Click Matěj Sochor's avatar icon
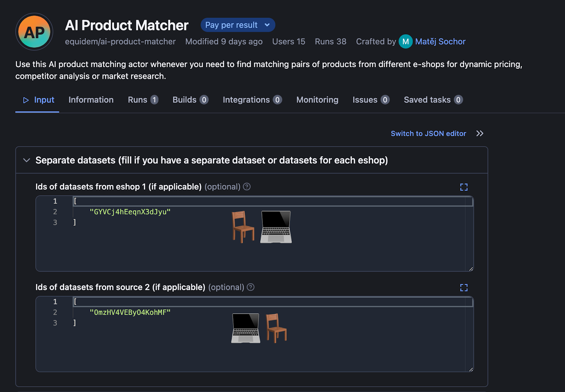 [405, 41]
